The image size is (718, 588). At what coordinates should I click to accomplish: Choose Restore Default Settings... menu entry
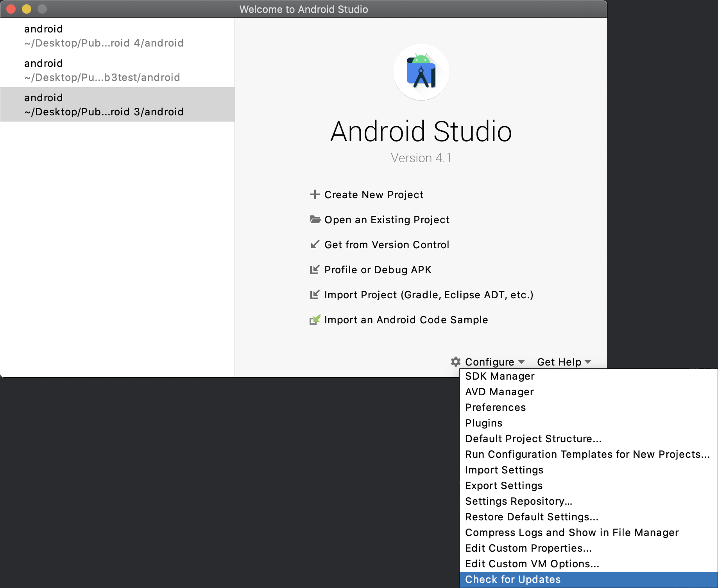coord(589,517)
